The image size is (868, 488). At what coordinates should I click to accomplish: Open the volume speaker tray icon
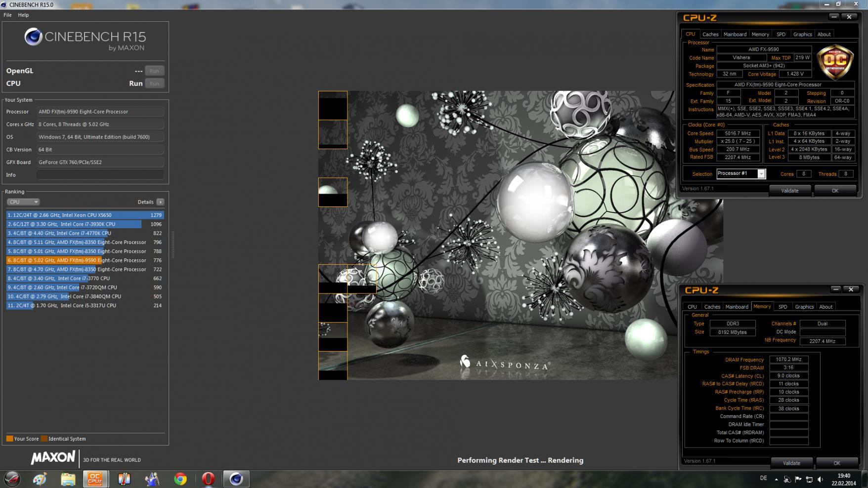coord(821,479)
